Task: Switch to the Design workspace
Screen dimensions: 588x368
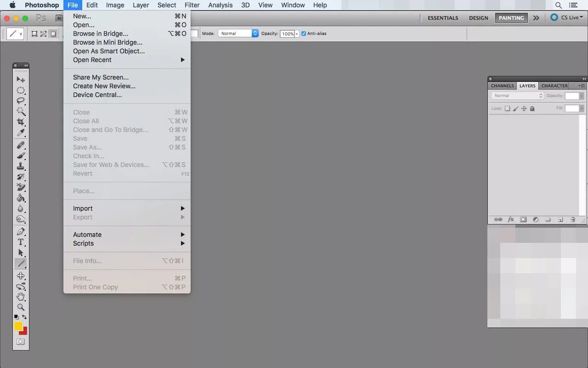Action: pyautogui.click(x=479, y=18)
